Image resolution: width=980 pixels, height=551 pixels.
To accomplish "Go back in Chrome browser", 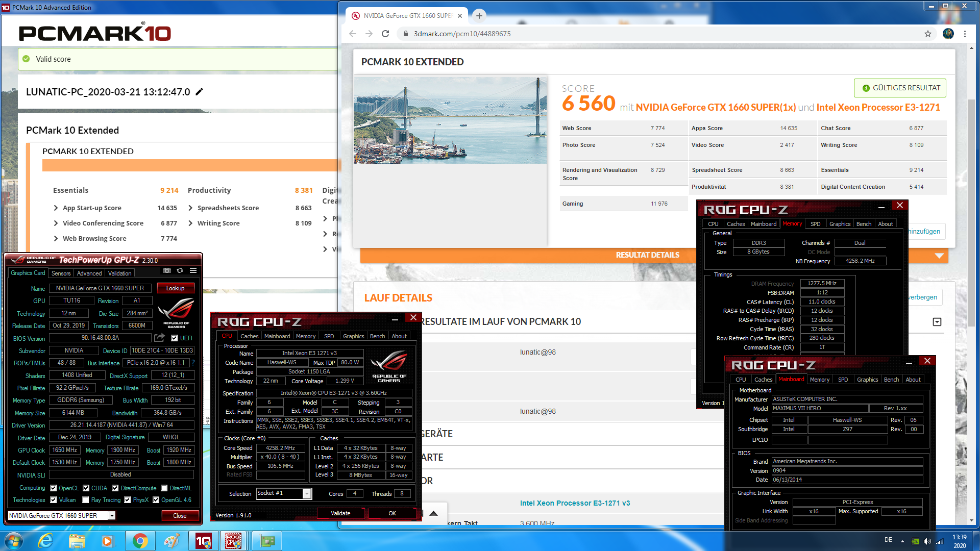I will [353, 34].
